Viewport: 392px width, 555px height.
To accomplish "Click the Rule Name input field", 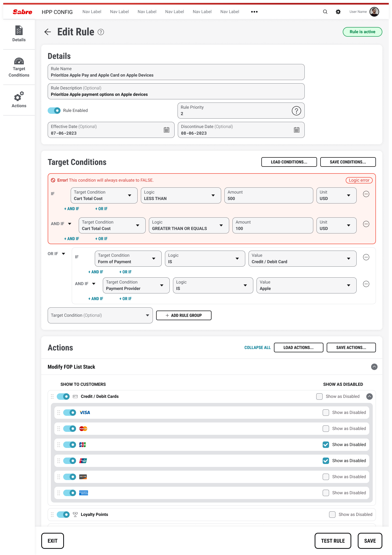I will [176, 72].
